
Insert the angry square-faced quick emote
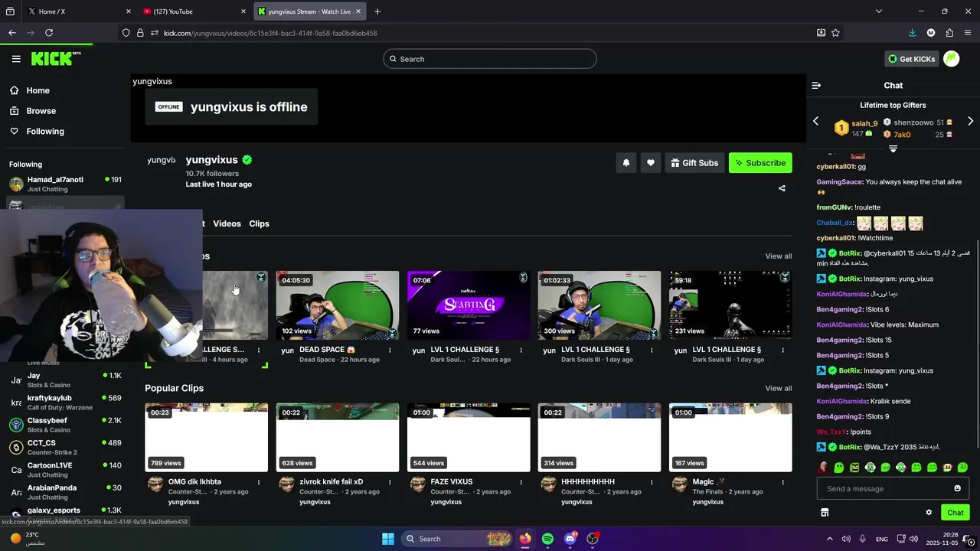(x=854, y=467)
